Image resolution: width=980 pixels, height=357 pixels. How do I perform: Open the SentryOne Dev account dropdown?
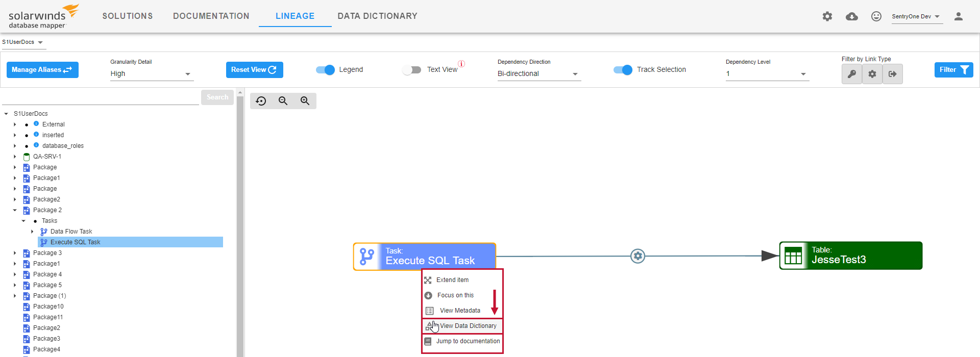[916, 16]
